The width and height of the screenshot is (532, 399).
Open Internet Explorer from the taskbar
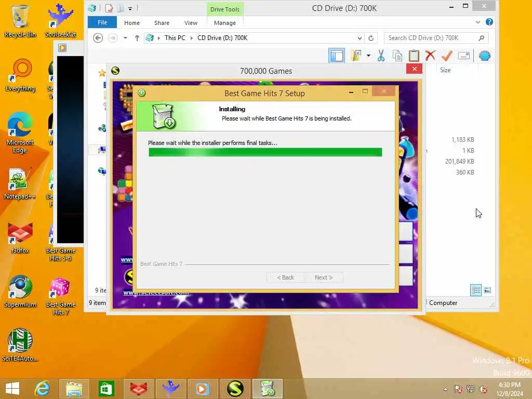pos(42,389)
